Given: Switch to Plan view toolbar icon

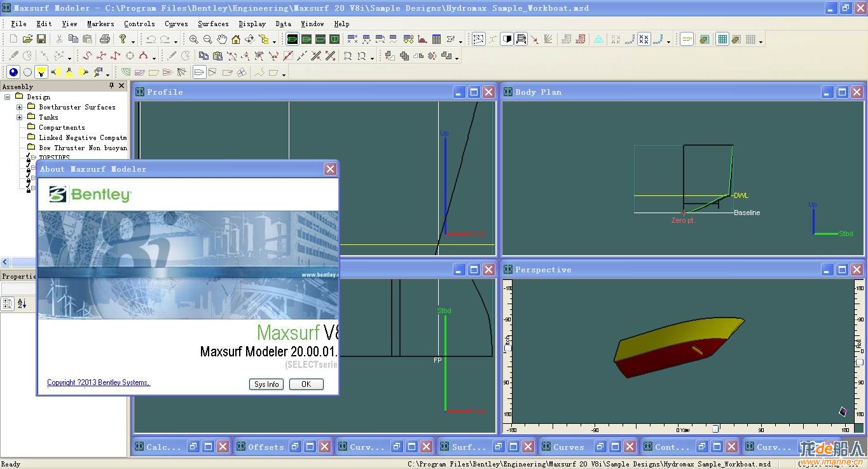Looking at the screenshot, I should [x=307, y=39].
